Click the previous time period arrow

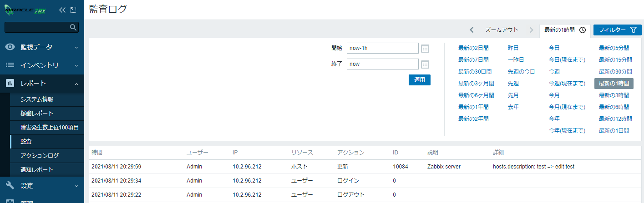(x=472, y=30)
